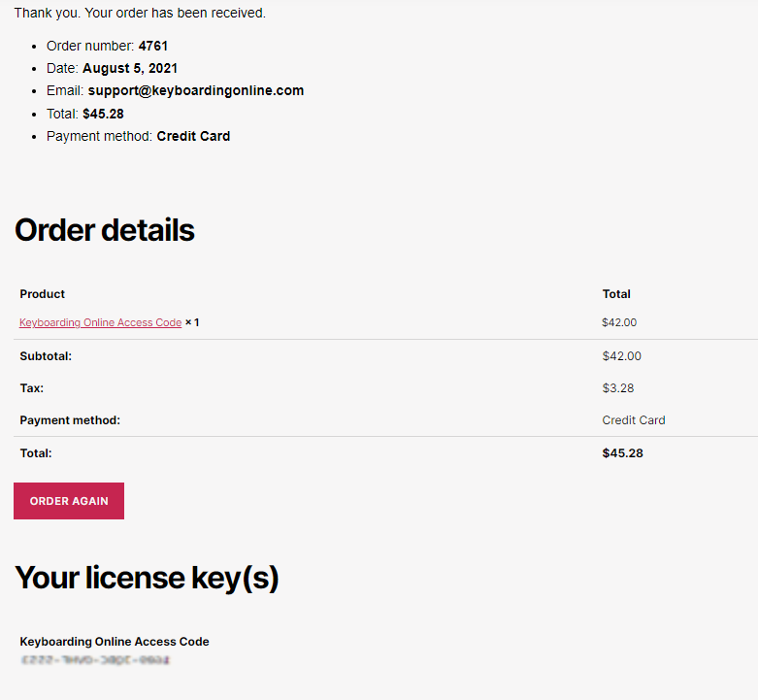Image resolution: width=758 pixels, height=700 pixels.
Task: Click the × 1 quantity next to the product
Action: (192, 322)
